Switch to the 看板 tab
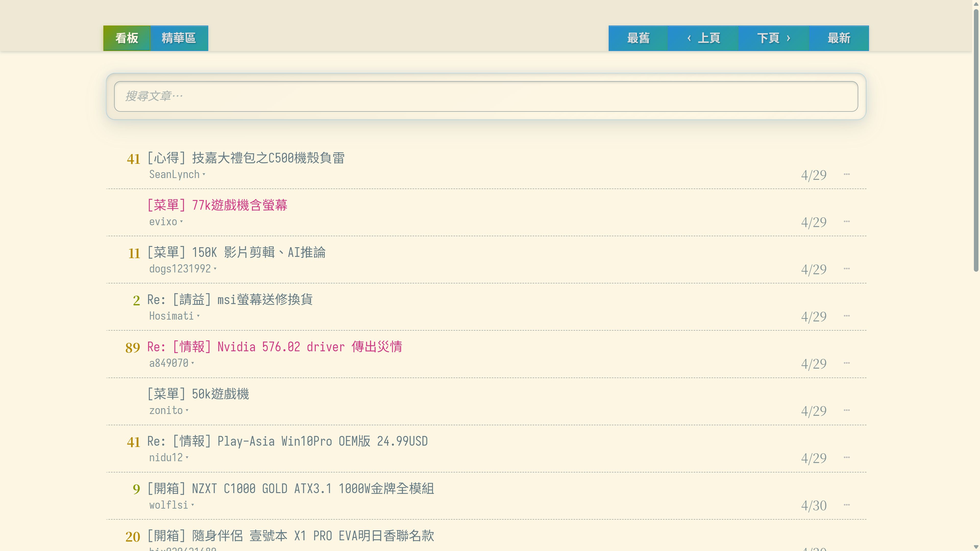This screenshot has height=551, width=980. 127,38
